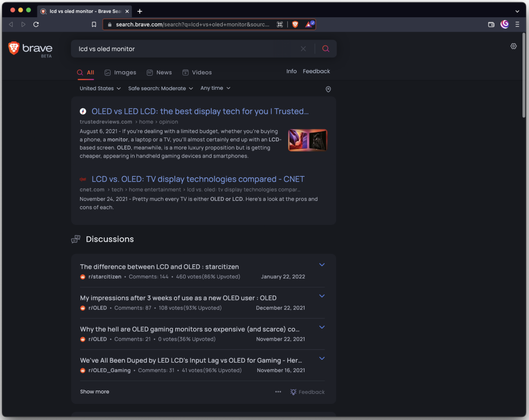Expand the Any time filter
This screenshot has width=529, height=420.
pos(215,88)
